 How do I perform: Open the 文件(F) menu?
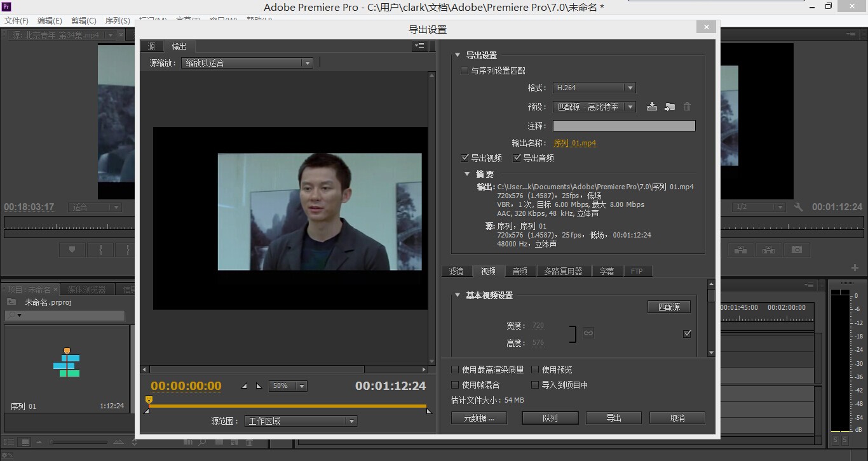point(17,21)
